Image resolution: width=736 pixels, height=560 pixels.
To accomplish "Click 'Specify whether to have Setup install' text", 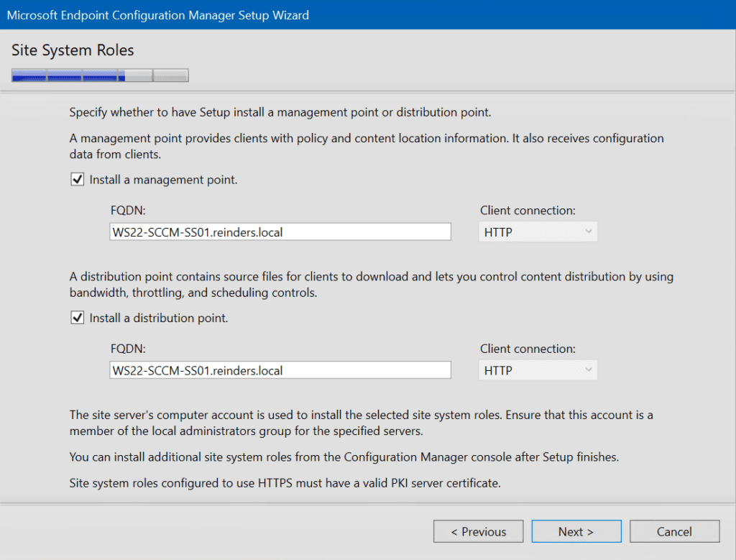I will point(280,112).
